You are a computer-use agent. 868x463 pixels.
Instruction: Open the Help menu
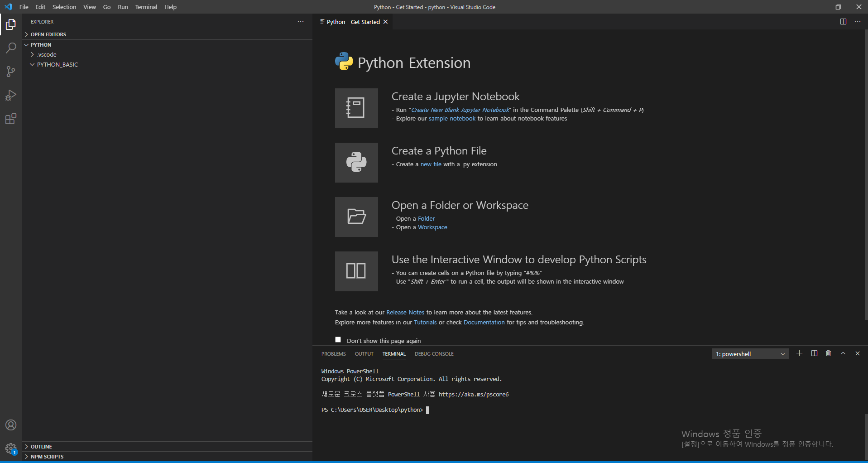tap(170, 7)
